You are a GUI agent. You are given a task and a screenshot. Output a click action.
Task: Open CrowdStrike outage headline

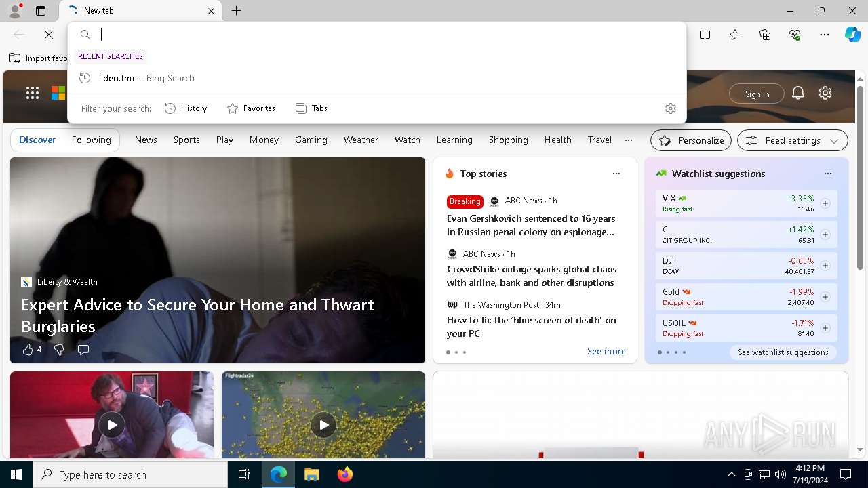point(532,276)
